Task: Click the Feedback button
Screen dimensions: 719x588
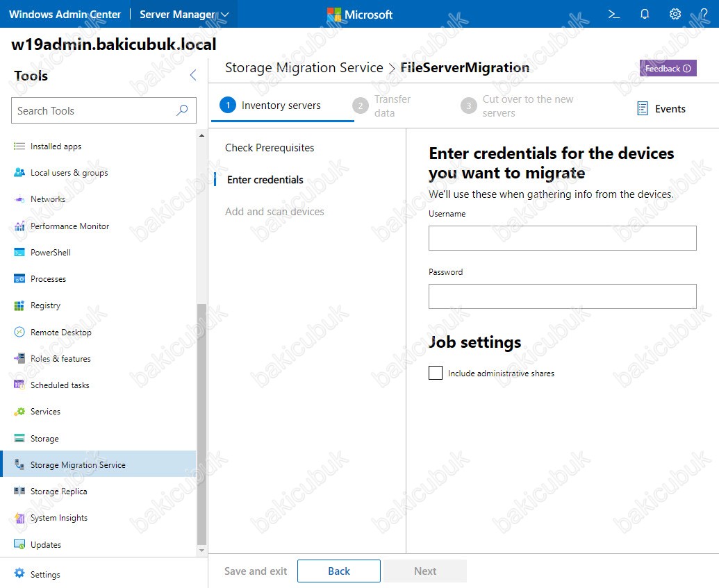Action: (668, 68)
